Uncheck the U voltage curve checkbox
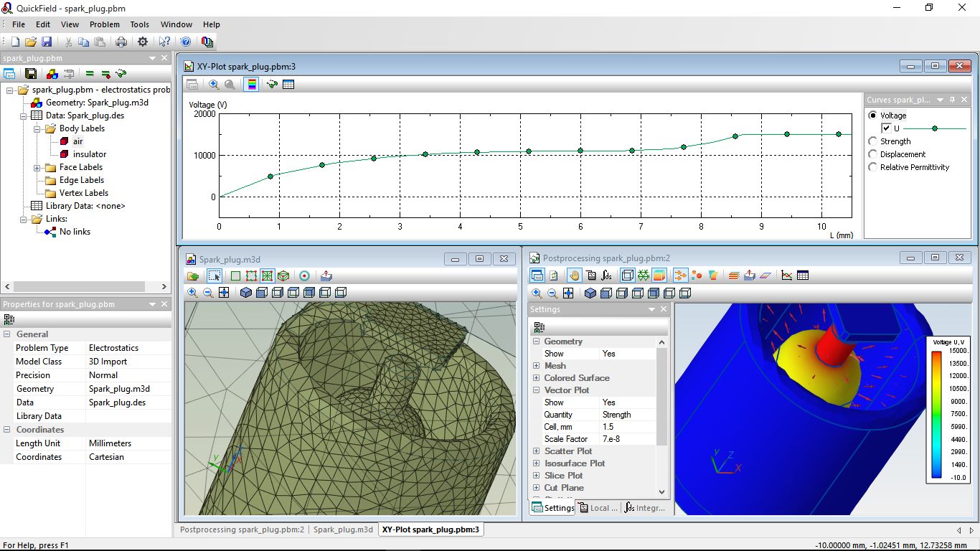 click(886, 128)
